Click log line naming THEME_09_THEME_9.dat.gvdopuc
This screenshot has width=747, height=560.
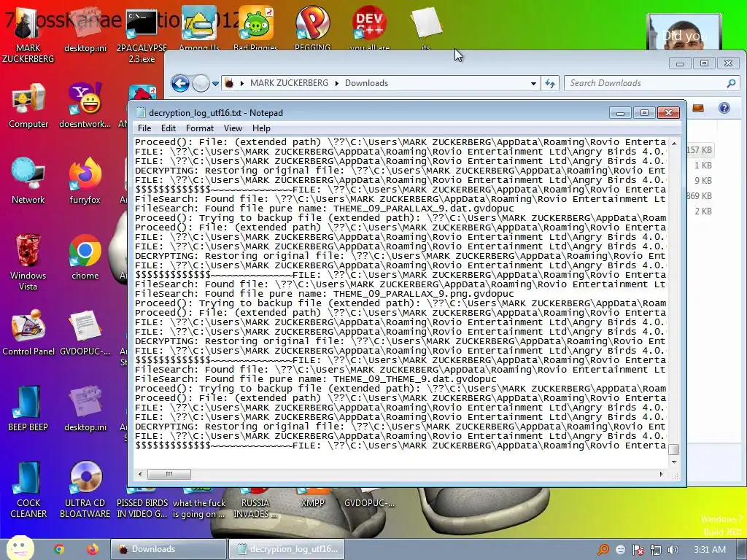pyautogui.click(x=315, y=379)
